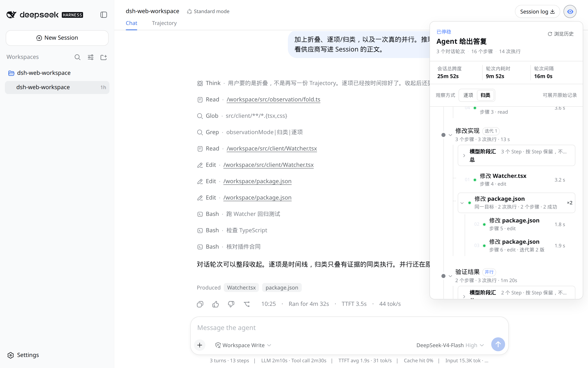Switch to the Chat tab
This screenshot has height=368, width=588.
coord(131,23)
